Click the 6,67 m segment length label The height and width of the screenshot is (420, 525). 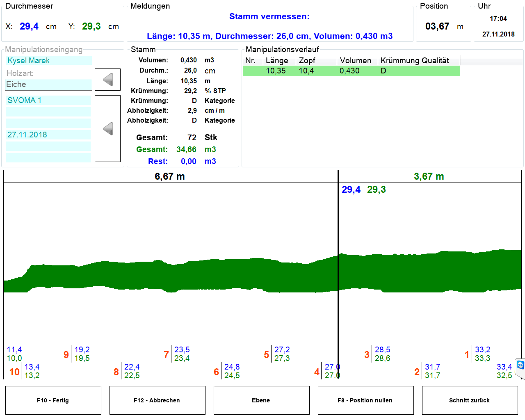click(170, 176)
